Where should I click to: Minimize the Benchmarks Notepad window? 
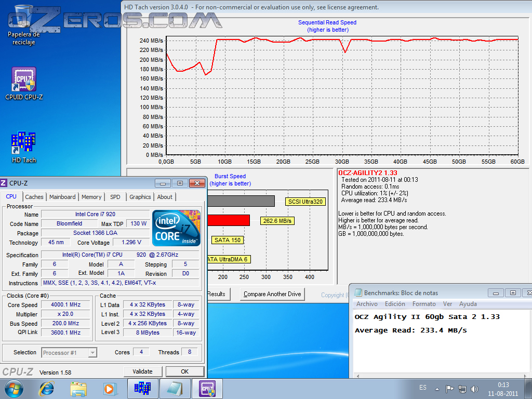click(496, 293)
